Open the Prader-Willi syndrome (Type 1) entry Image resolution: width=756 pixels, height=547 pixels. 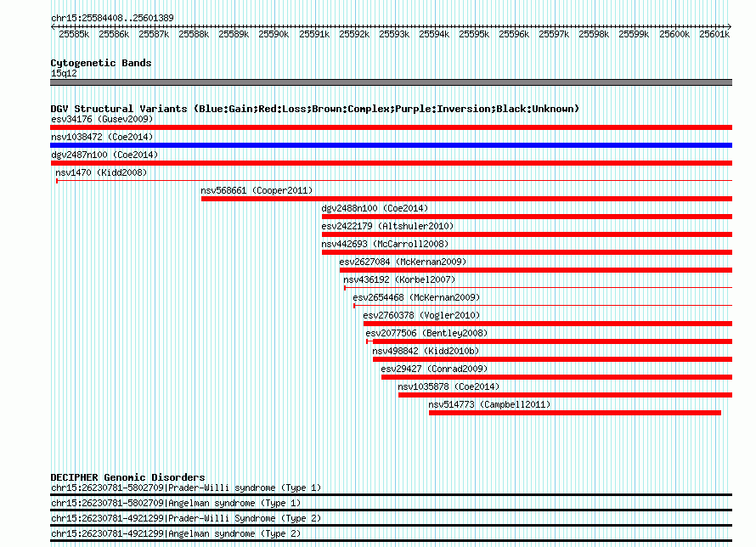point(186,488)
